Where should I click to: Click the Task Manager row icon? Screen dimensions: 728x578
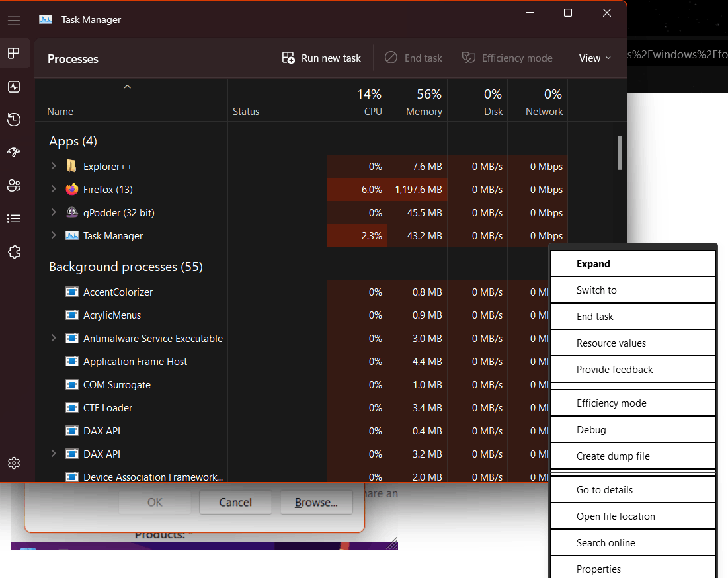(x=71, y=236)
